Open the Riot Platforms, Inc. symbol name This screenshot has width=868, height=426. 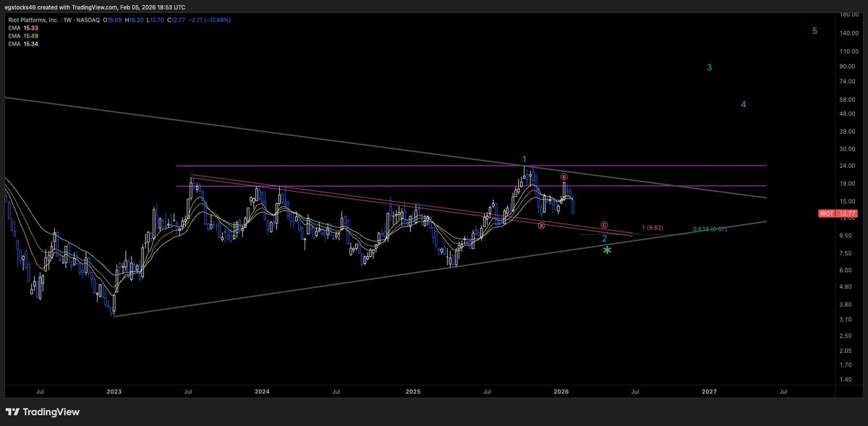point(32,20)
